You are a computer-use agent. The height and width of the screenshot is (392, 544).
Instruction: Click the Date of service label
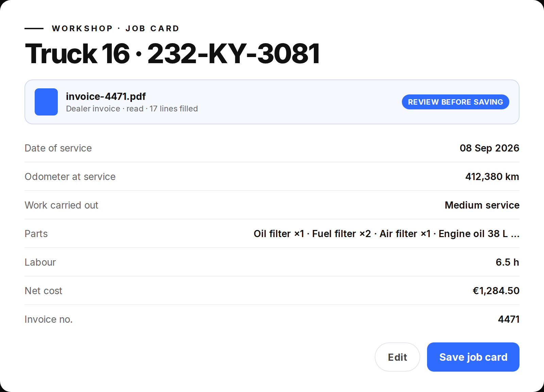click(x=58, y=148)
